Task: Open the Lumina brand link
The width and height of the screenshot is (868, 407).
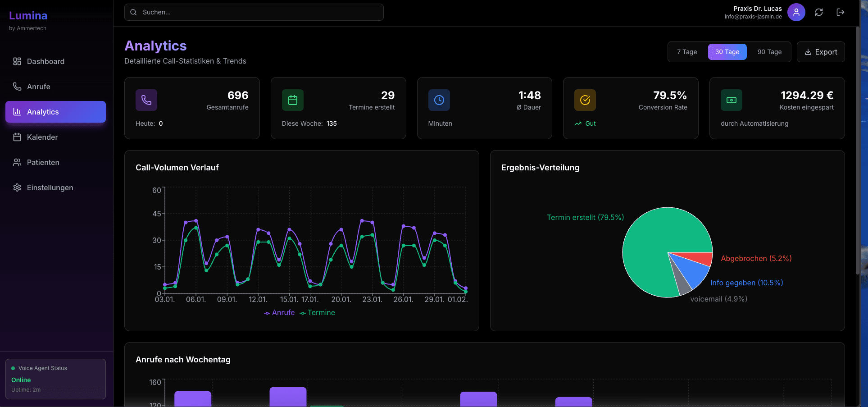Action: [x=28, y=15]
